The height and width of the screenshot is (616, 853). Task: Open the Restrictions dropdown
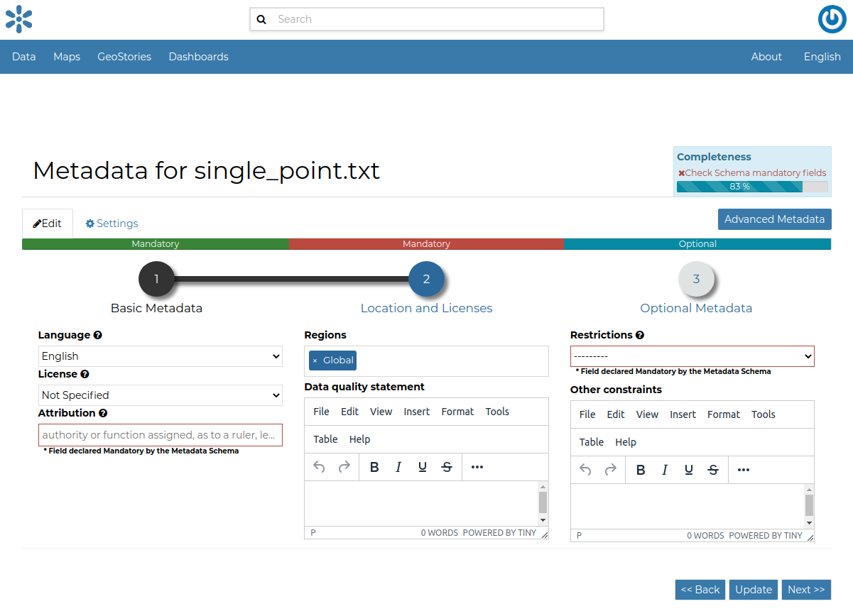click(x=692, y=356)
